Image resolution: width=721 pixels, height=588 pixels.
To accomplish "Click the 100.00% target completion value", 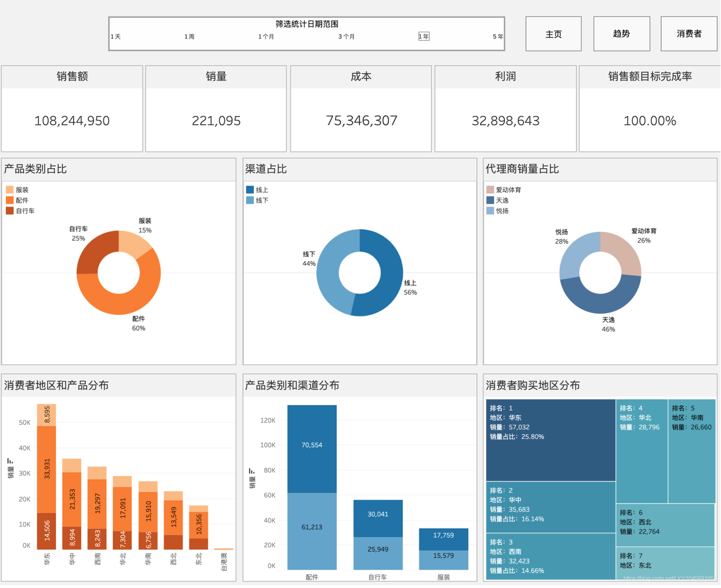I will coord(650,121).
